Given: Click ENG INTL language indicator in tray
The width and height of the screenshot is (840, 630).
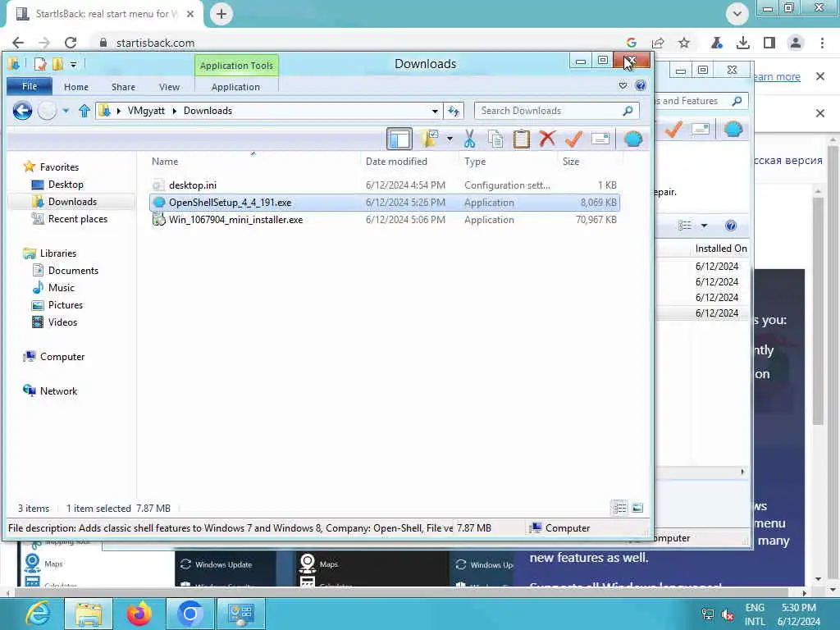Looking at the screenshot, I should pos(755,614).
